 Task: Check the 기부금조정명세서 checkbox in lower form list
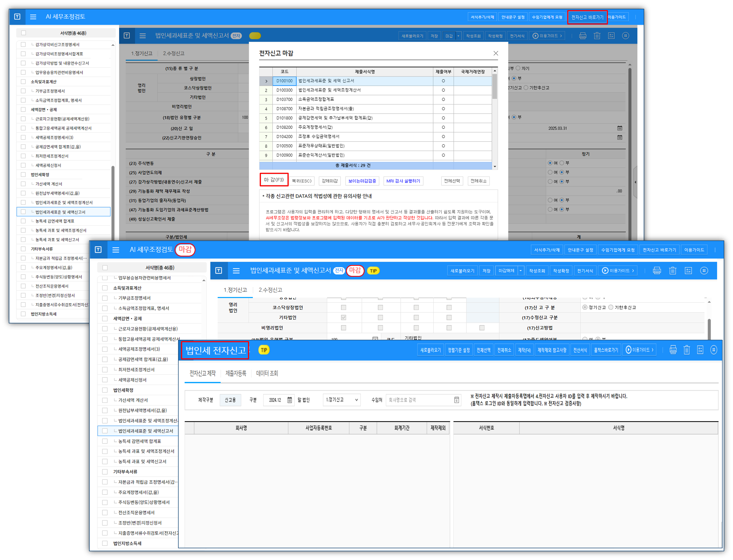coord(105,298)
